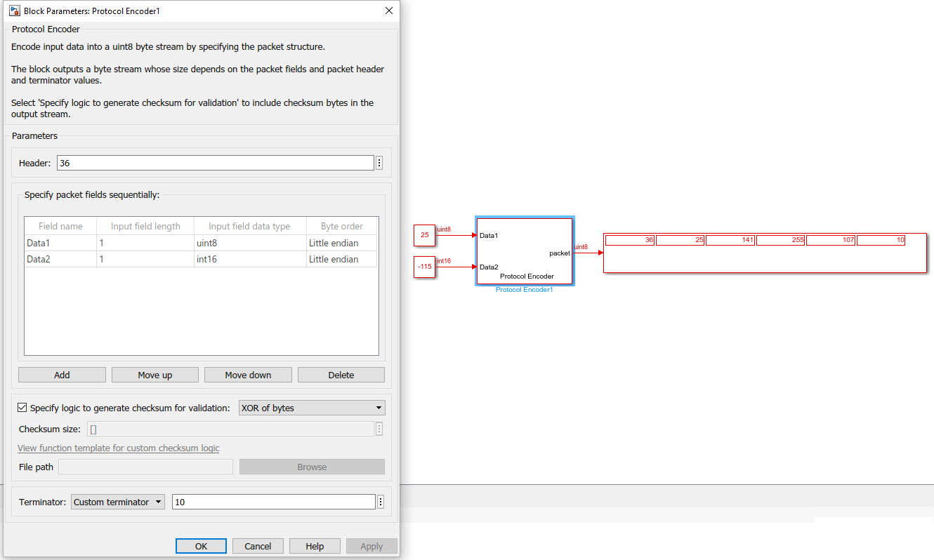Expand the Custom terminator dropdown

(117, 501)
